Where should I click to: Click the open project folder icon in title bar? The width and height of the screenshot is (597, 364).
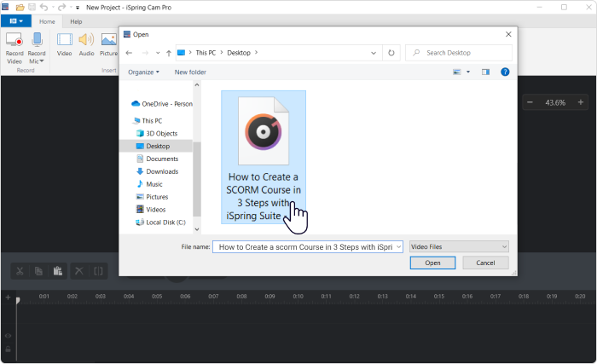(20, 7)
